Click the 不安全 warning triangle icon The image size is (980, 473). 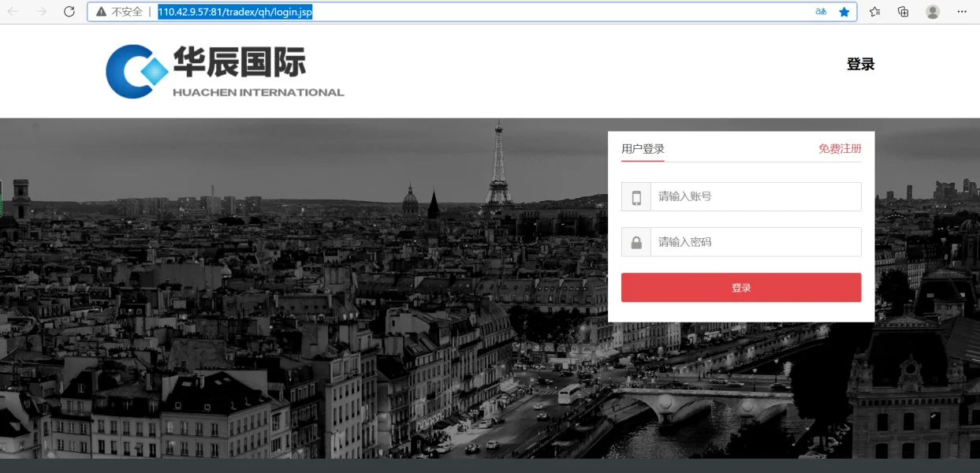(x=101, y=12)
